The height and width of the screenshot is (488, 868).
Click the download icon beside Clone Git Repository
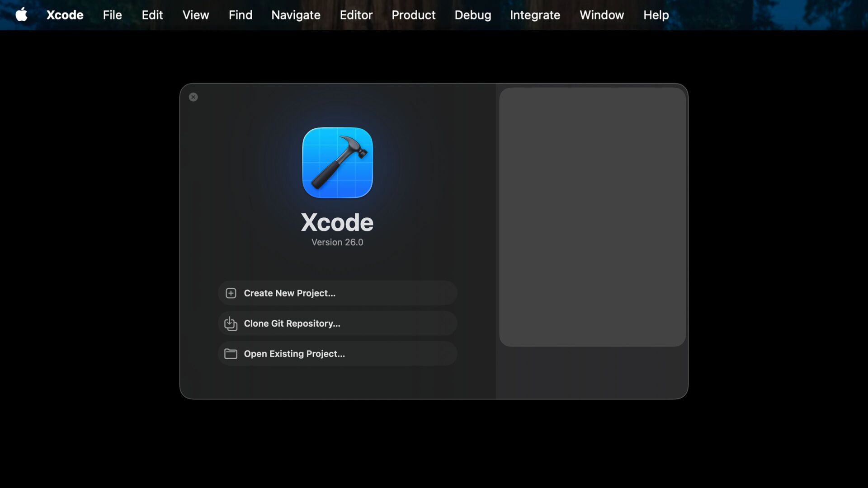[x=231, y=324]
